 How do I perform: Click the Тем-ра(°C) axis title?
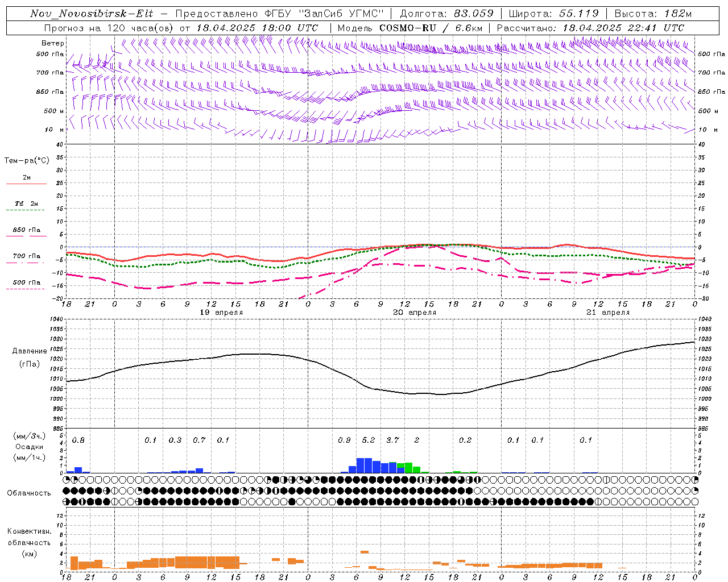tap(27, 161)
